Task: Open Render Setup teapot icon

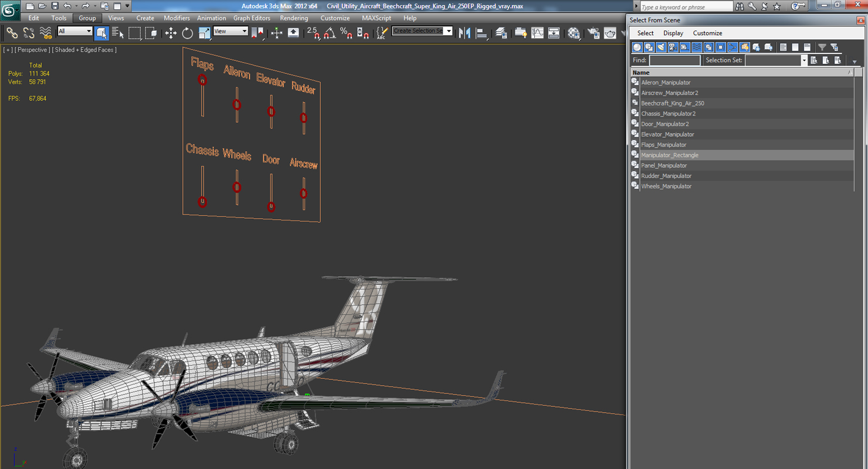Action: (x=594, y=33)
